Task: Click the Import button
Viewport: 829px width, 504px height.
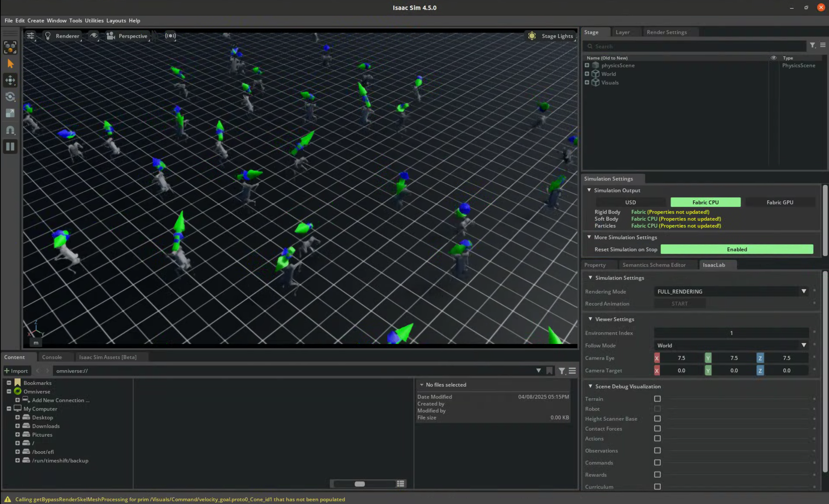Action: (16, 371)
